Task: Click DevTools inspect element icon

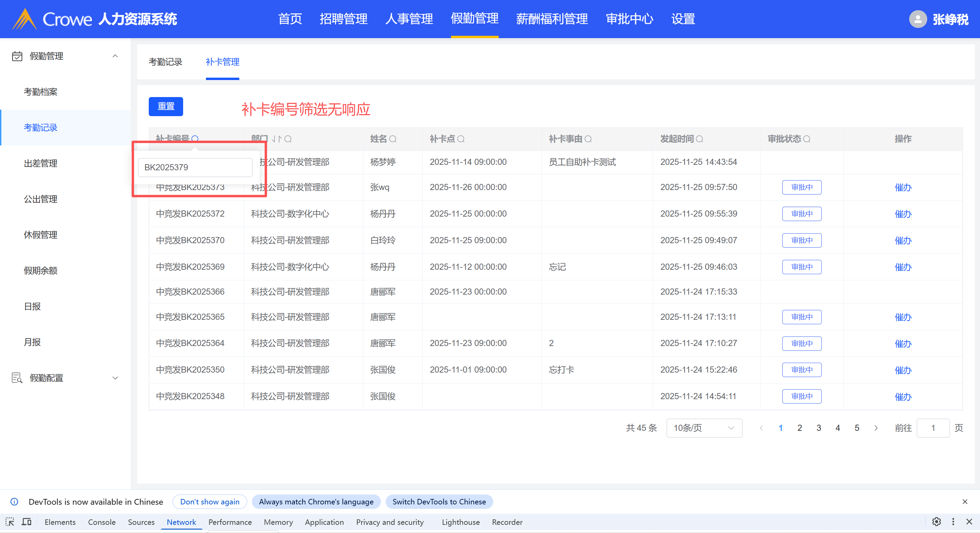Action: 10,521
